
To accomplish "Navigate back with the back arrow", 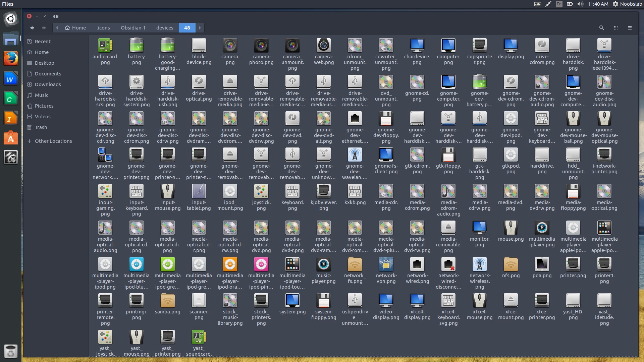I will pyautogui.click(x=32, y=28).
